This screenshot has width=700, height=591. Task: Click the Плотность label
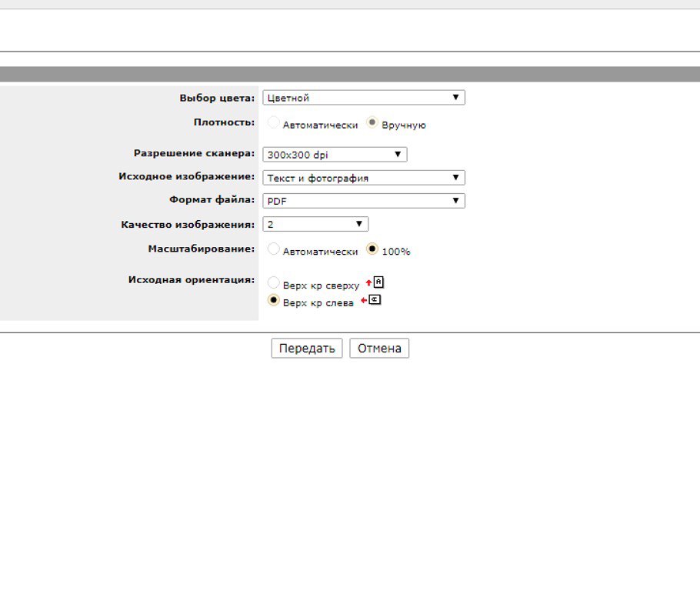[x=224, y=122]
